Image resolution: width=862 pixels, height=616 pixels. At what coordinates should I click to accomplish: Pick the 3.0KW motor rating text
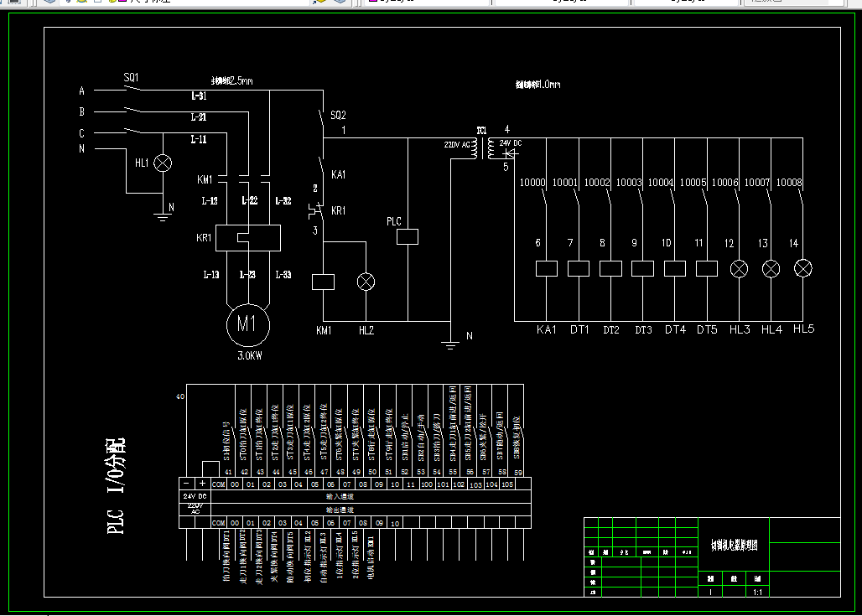[250, 355]
